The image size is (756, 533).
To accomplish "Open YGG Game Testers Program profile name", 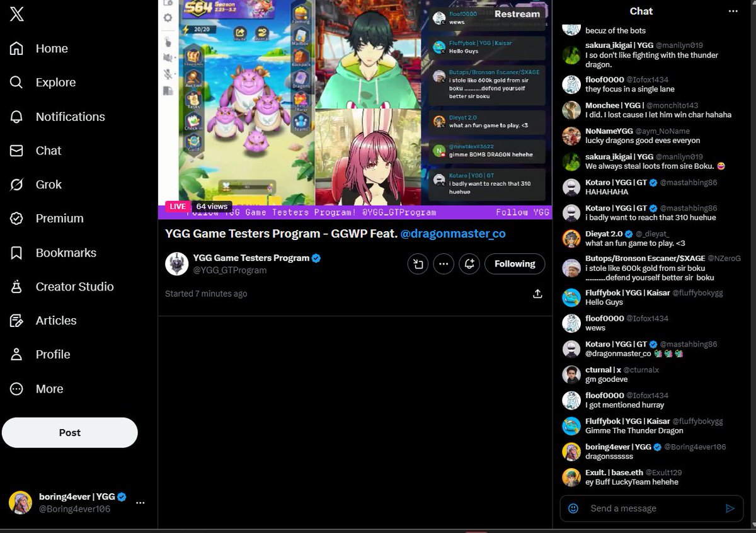I will coord(251,258).
